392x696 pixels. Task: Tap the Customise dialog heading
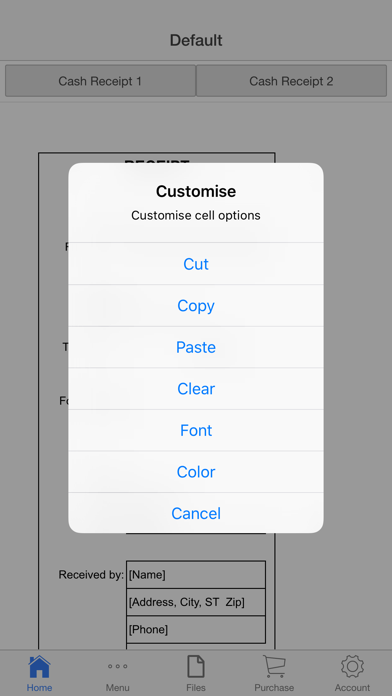point(196,191)
